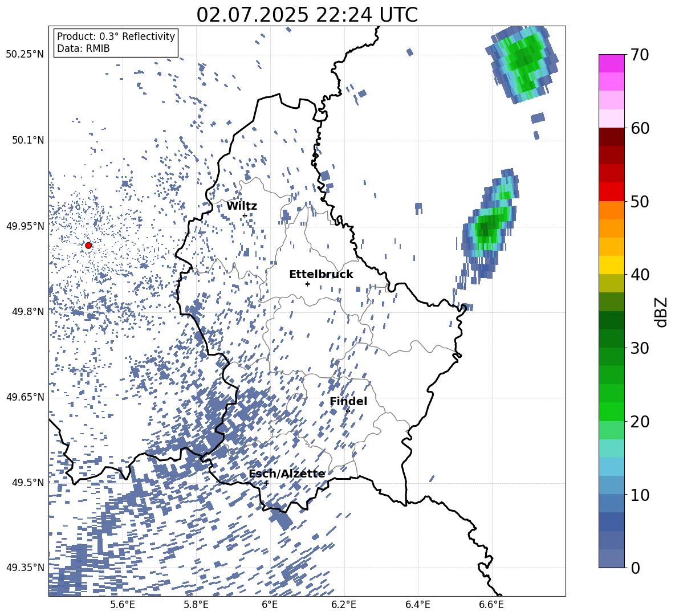Click the Wiltz city label
The height and width of the screenshot is (616, 675).
242,206
